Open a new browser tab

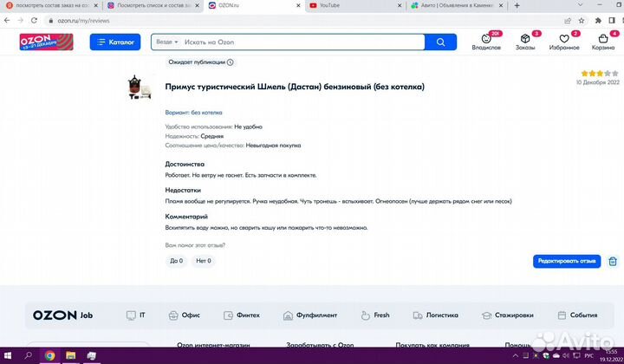[517, 5]
